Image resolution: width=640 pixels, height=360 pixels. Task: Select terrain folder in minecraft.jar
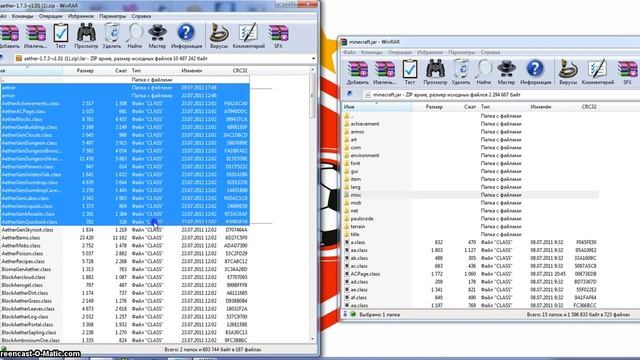tap(358, 227)
